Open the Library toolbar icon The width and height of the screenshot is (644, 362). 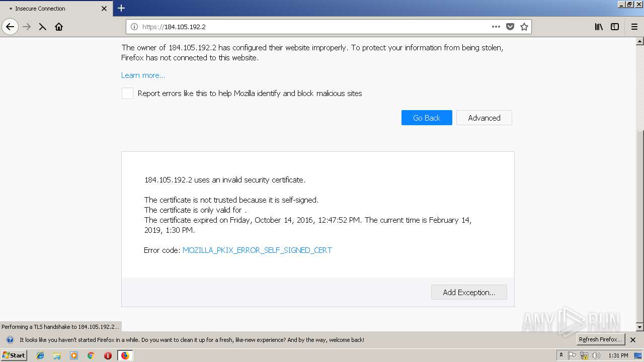tap(599, 27)
